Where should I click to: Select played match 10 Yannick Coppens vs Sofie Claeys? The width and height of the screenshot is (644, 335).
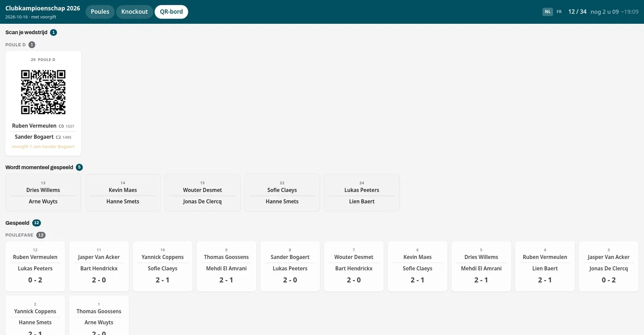pos(163,266)
